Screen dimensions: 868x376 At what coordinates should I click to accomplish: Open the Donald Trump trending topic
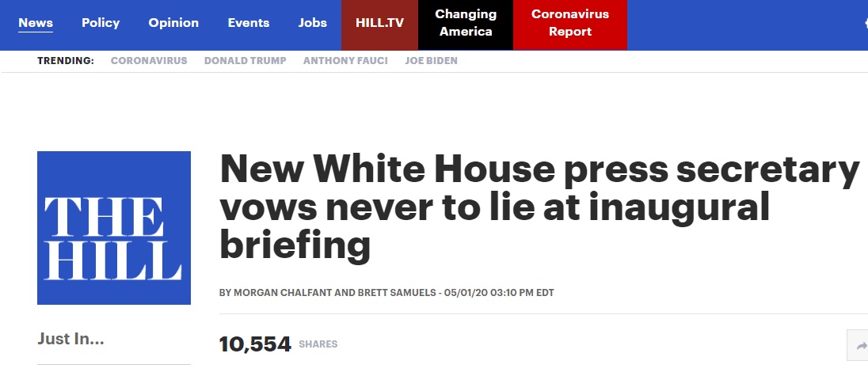[246, 61]
